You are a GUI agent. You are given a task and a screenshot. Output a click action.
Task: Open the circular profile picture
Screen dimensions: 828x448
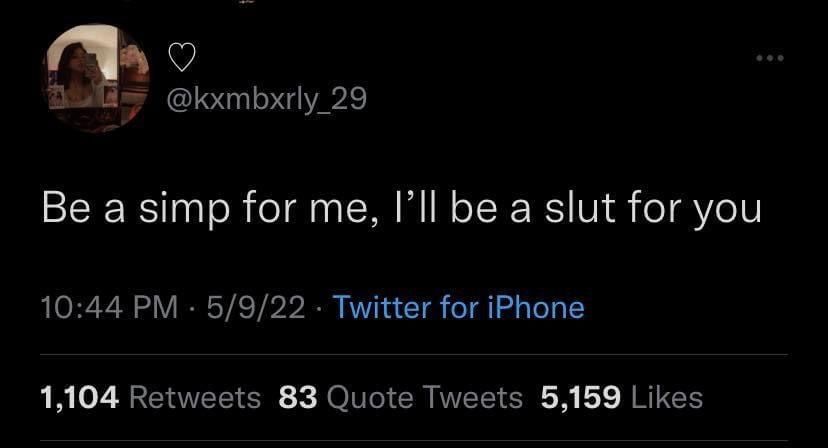[96, 78]
